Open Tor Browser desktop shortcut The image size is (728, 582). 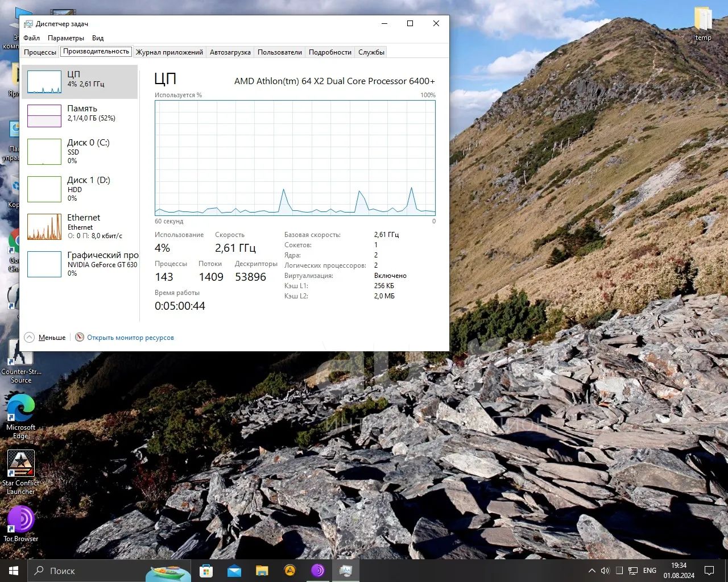[21, 522]
